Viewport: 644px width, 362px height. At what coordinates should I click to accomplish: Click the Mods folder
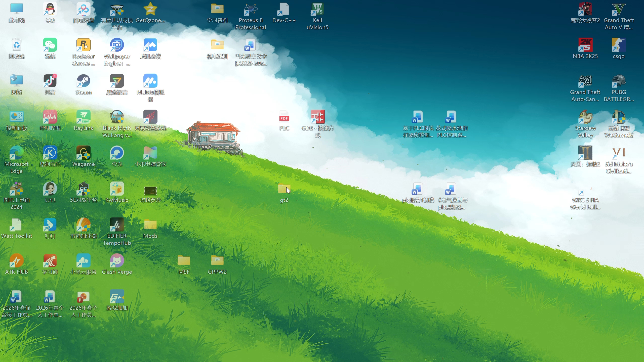(x=150, y=225)
